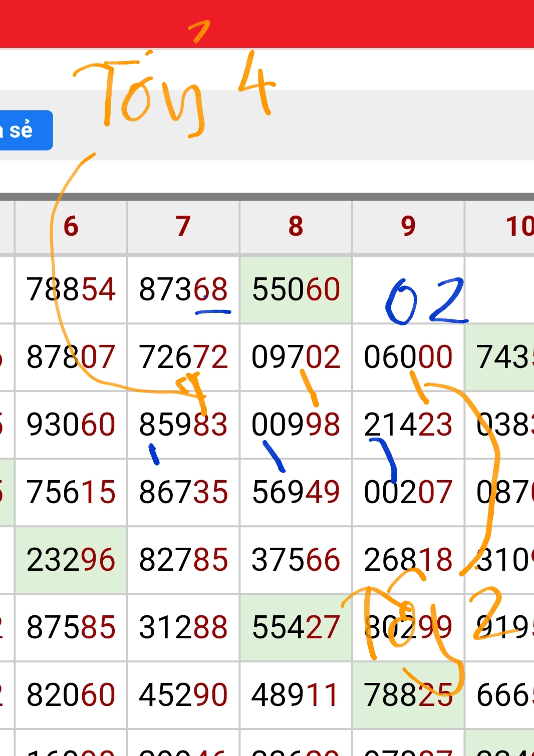Click the green highlighted cell 55060

(x=296, y=289)
